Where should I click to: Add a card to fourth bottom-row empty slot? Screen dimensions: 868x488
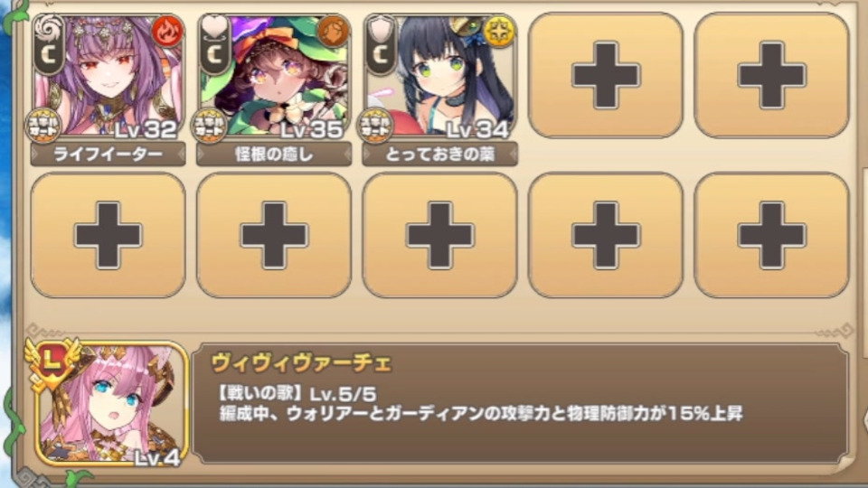tap(606, 235)
